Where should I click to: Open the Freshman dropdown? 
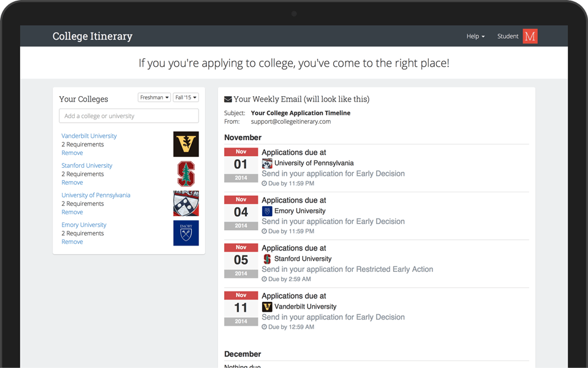[x=154, y=97]
